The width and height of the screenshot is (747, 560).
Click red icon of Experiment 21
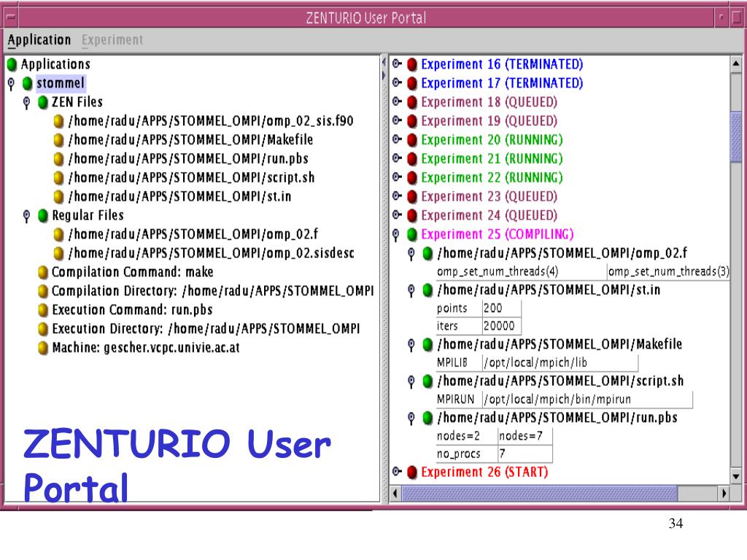coord(413,159)
